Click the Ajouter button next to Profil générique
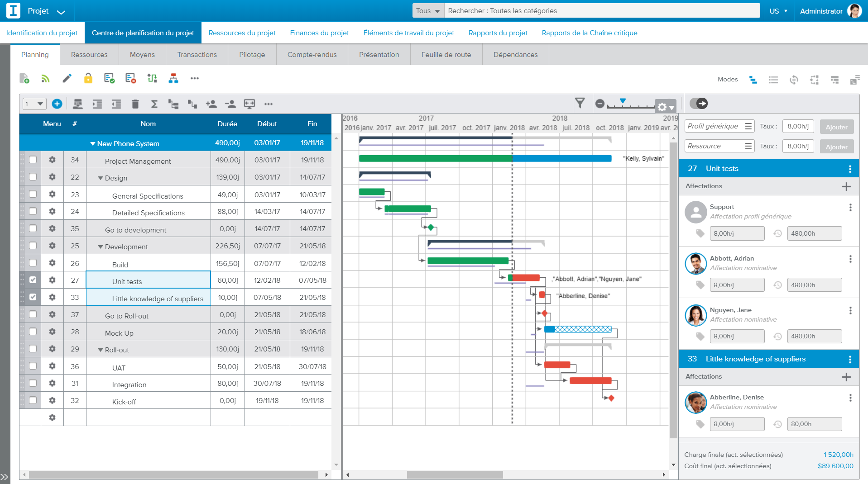868x484 pixels. tap(836, 127)
